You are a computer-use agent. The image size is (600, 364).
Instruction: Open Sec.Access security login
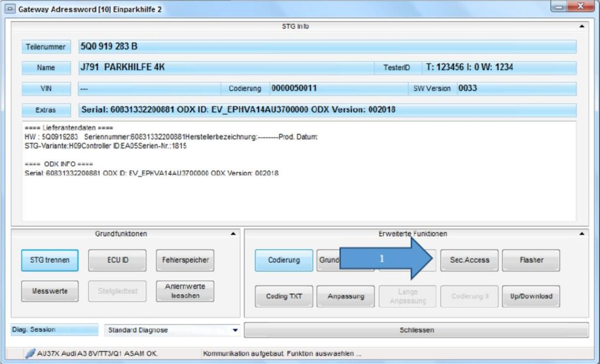coord(469,260)
